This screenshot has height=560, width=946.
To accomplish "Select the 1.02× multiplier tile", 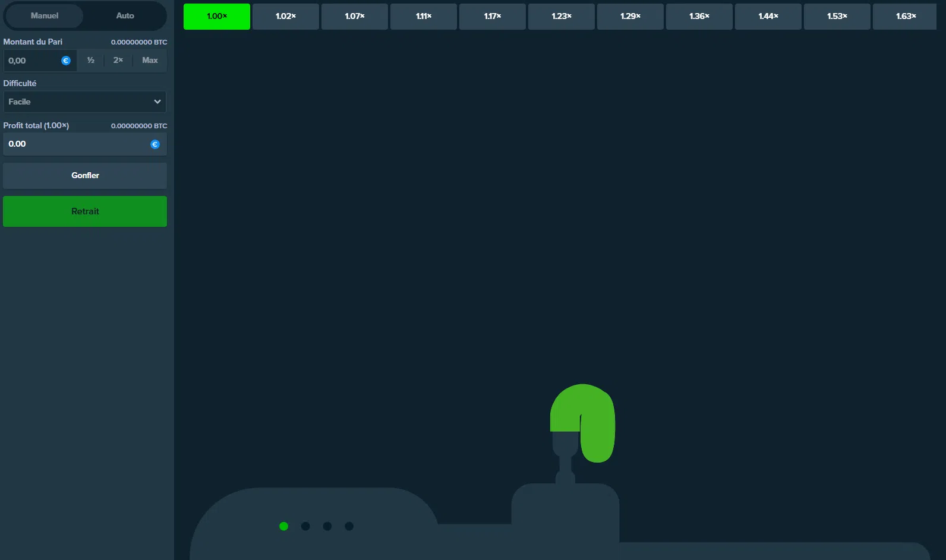I will [286, 17].
